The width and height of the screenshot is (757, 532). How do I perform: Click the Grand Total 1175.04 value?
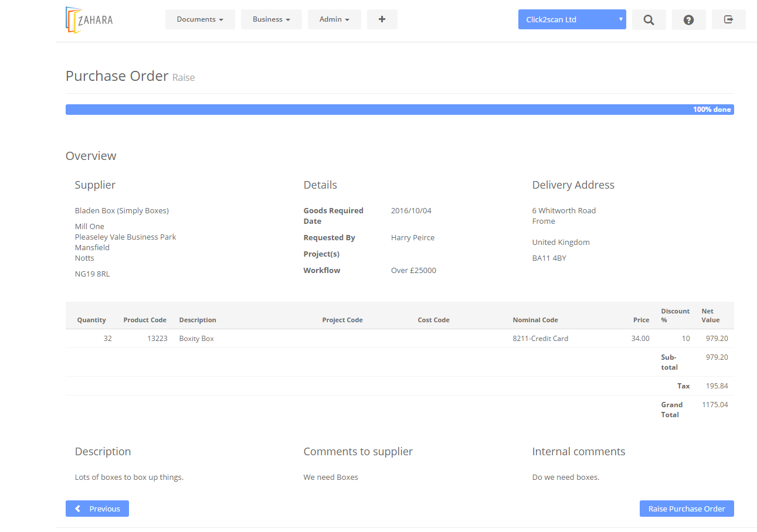pyautogui.click(x=715, y=404)
